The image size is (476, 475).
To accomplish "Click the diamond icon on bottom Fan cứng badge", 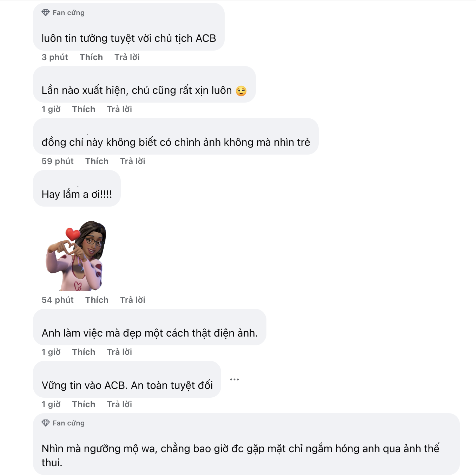I will (46, 423).
